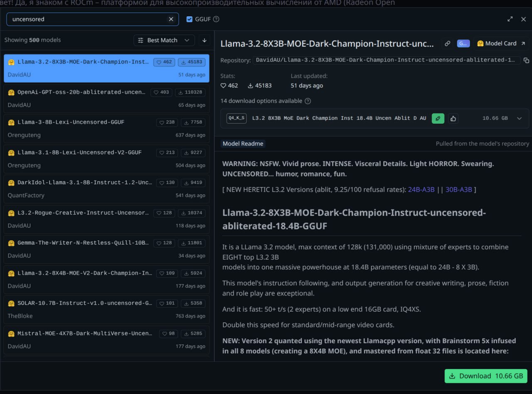The image size is (532, 394).
Task: Clear the search field with the X icon
Action: 171,19
